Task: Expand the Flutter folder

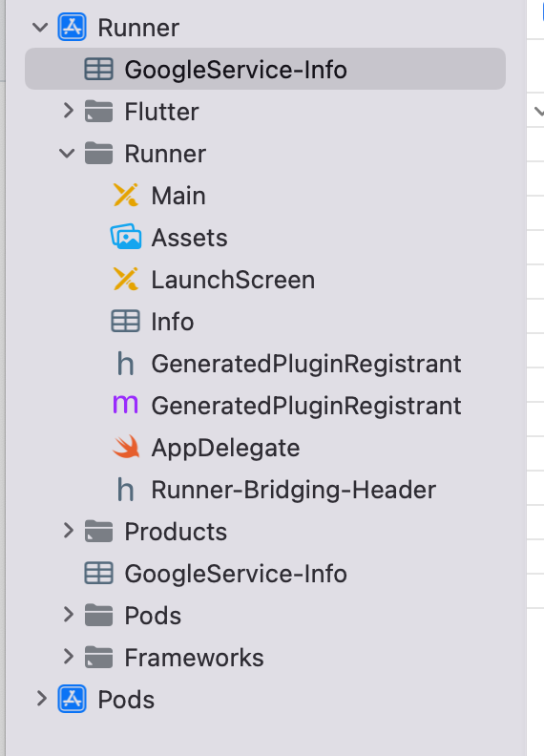Action: [x=69, y=111]
